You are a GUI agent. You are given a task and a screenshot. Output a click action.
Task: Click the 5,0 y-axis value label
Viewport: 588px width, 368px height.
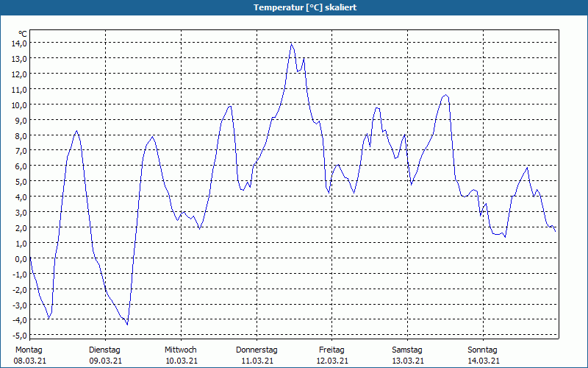point(21,182)
